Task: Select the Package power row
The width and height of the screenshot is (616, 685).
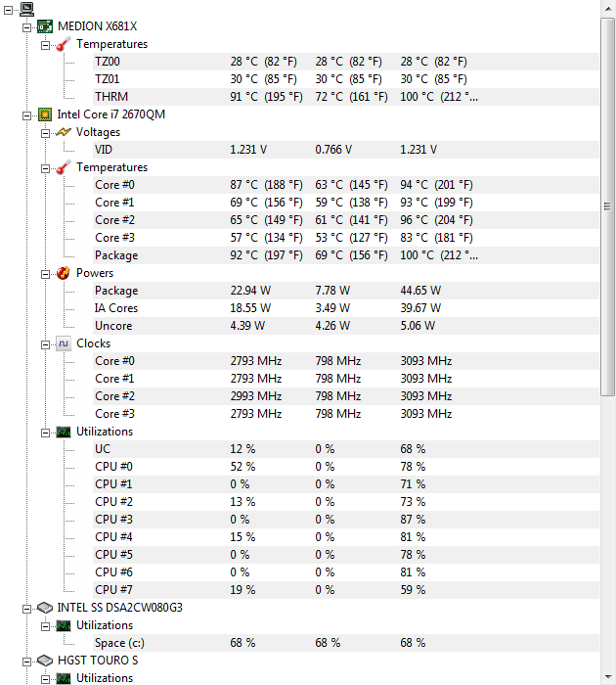Action: (x=116, y=291)
